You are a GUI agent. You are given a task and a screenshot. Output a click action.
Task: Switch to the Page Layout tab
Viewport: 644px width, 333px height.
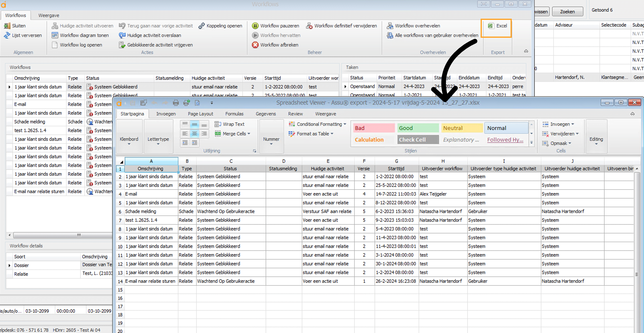pyautogui.click(x=201, y=114)
